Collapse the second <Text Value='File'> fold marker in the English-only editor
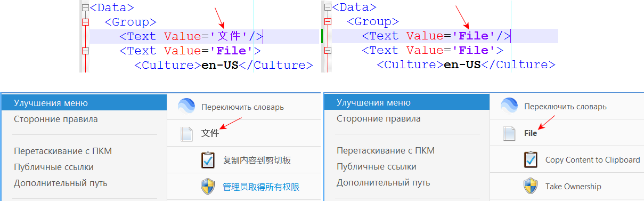Image resolution: width=644 pixels, height=201 pixels. pyautogui.click(x=327, y=51)
